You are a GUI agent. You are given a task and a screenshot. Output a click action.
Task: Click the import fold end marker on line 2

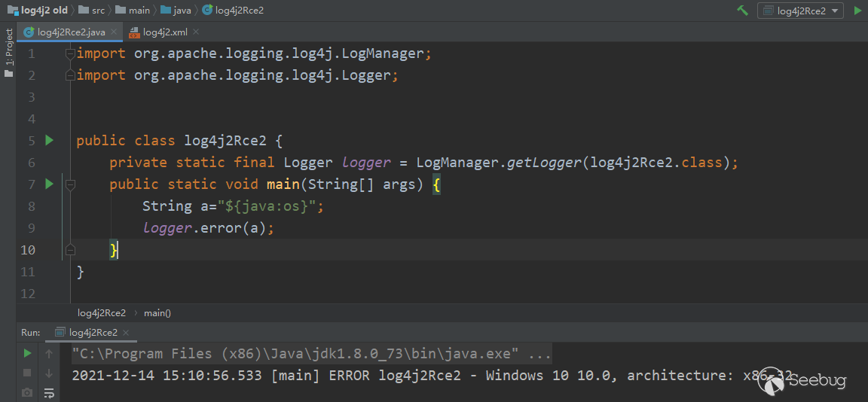click(70, 75)
